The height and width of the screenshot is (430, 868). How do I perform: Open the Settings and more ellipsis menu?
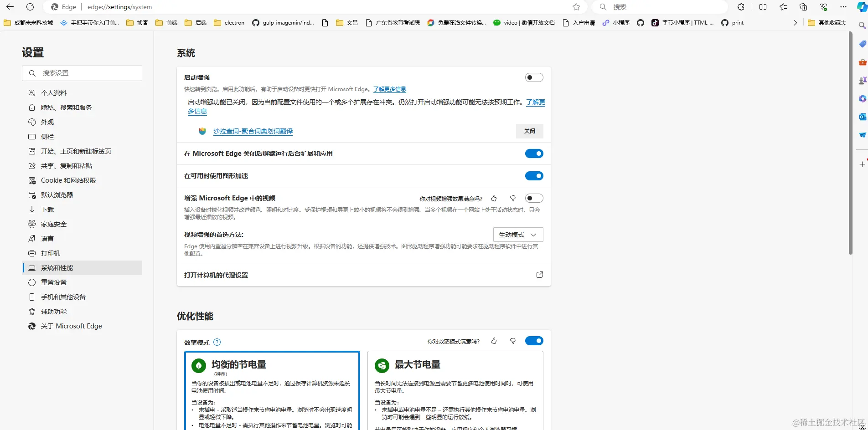coord(843,7)
